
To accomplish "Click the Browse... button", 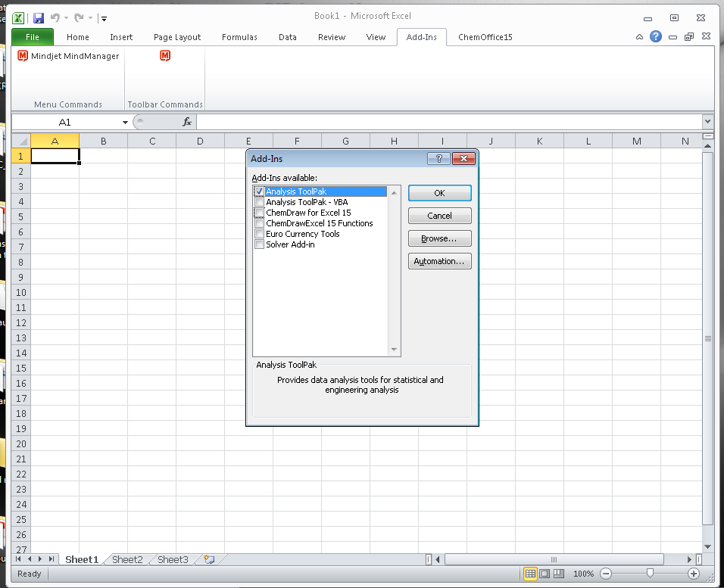I will (439, 238).
